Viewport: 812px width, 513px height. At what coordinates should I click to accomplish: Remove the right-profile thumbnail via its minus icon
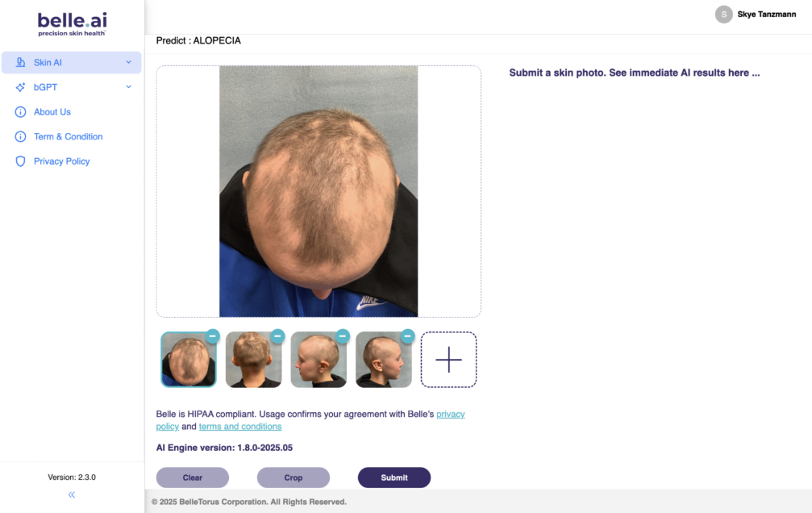[407, 336]
